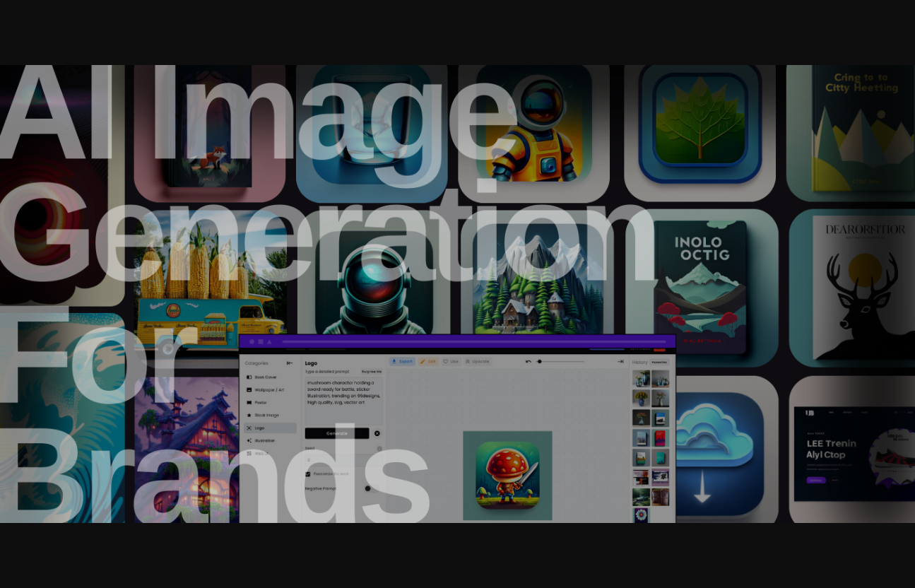Click the Surprise Me button
The image size is (915, 588).
click(371, 371)
